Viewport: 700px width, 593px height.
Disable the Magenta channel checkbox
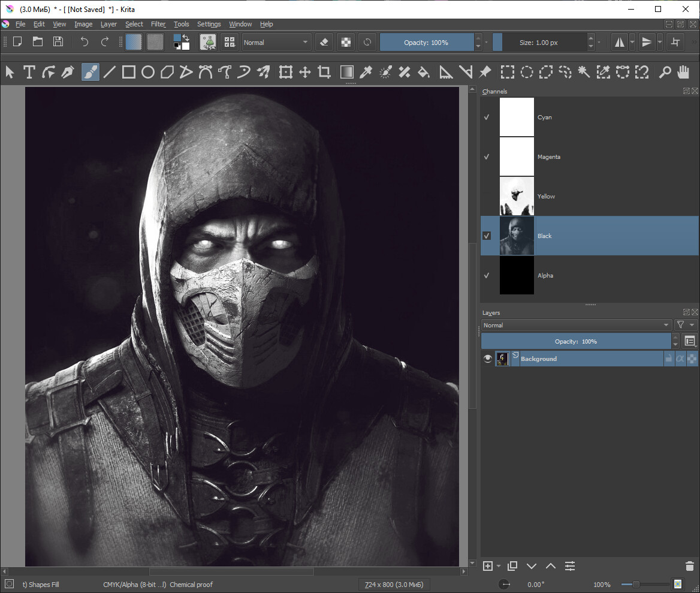click(x=487, y=156)
